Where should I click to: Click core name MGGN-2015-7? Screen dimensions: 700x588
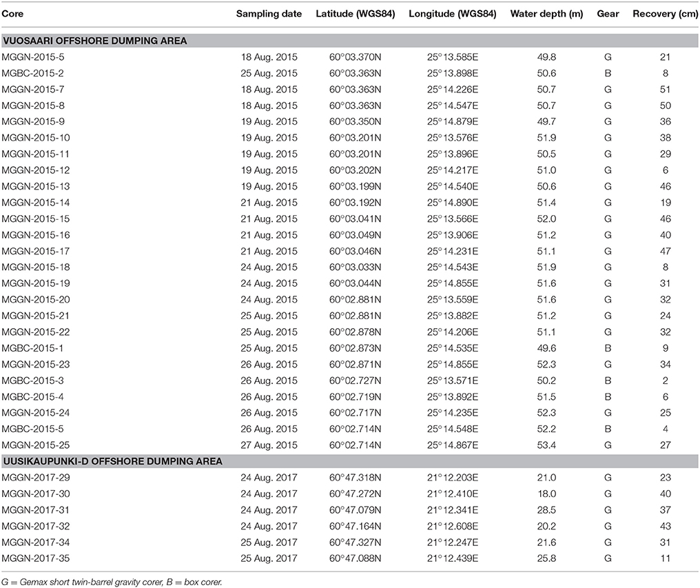point(32,90)
